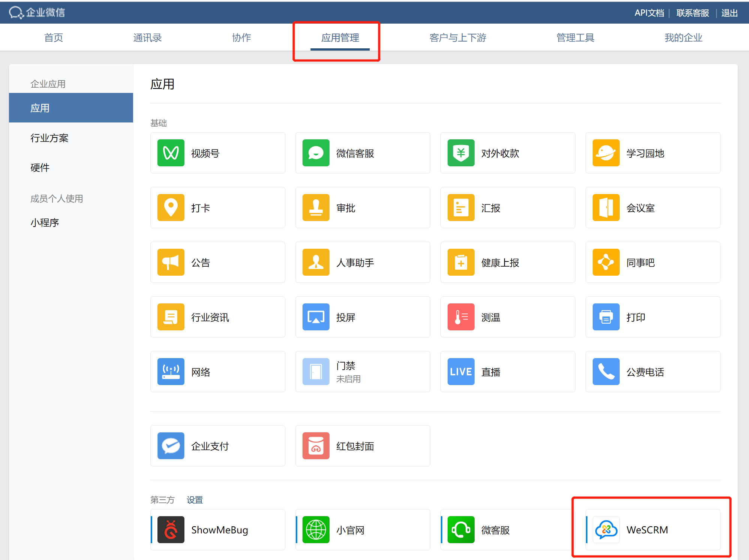Select 应用 in the left sidebar
Image resolution: width=749 pixels, height=560 pixels.
71,108
